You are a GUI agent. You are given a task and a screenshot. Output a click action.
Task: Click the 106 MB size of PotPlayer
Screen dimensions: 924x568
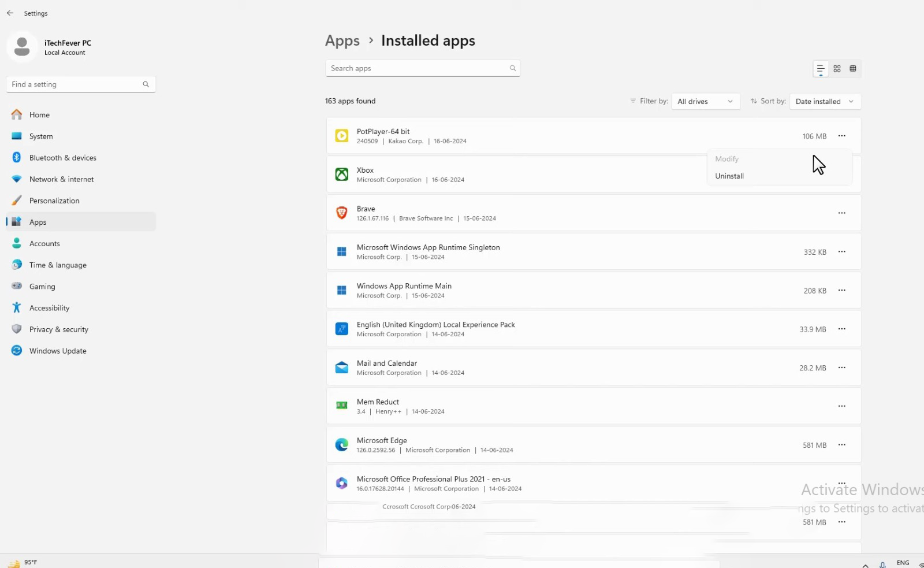coord(814,136)
